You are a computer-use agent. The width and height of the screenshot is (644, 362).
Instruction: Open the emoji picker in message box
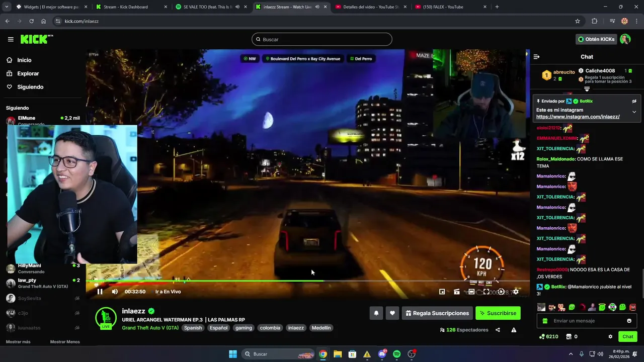[x=629, y=321]
